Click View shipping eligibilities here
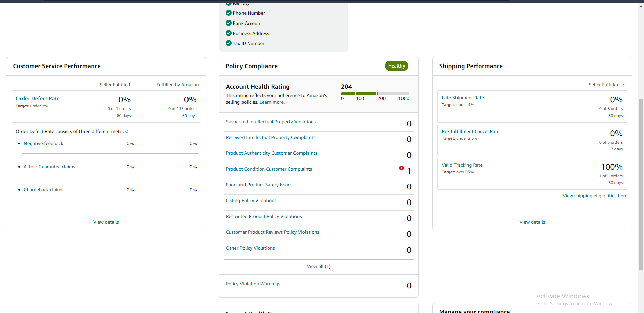The width and height of the screenshot is (644, 313). click(595, 196)
